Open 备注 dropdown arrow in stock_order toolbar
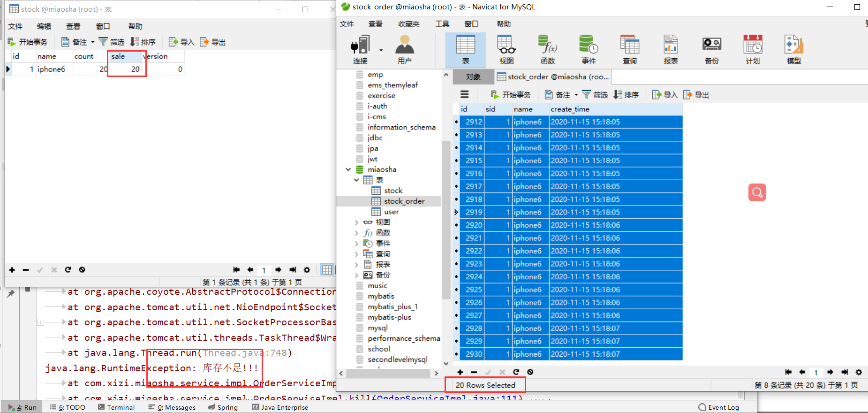 click(576, 95)
